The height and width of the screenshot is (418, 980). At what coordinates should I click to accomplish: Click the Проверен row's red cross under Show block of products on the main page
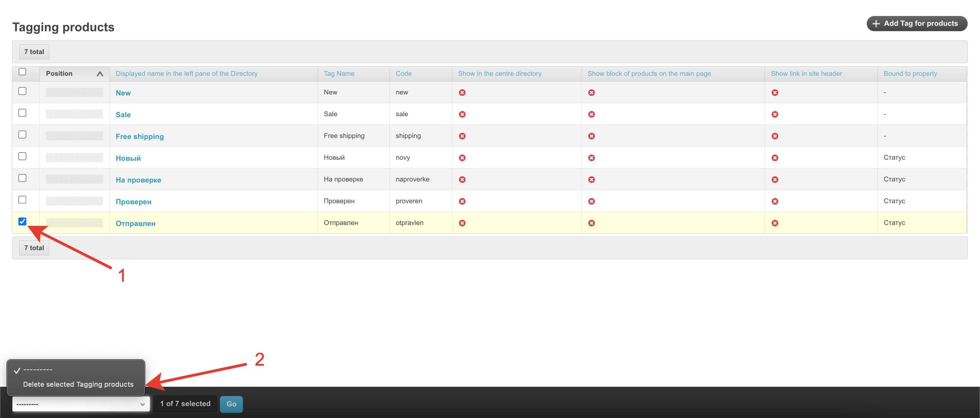pyautogui.click(x=591, y=202)
